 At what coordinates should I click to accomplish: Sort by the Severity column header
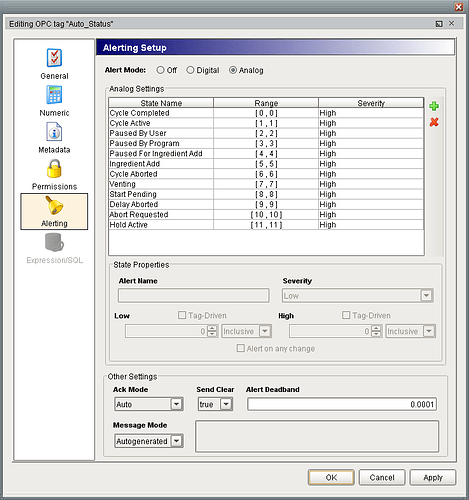(x=371, y=103)
